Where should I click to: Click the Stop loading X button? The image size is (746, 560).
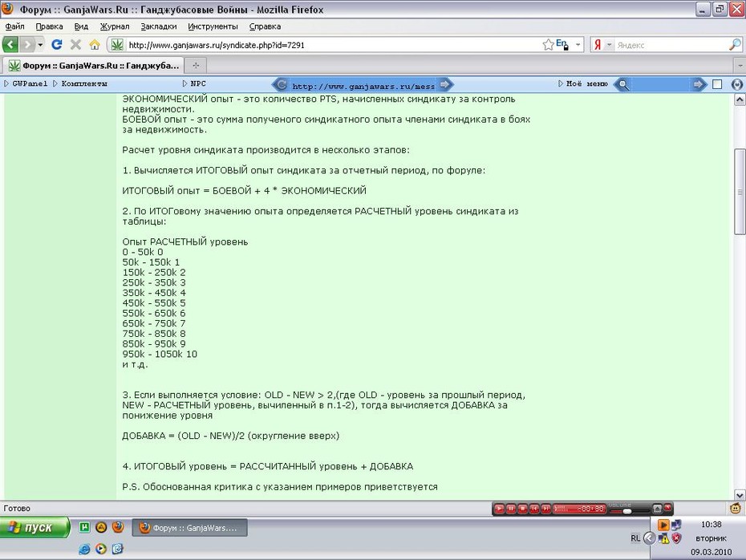75,45
